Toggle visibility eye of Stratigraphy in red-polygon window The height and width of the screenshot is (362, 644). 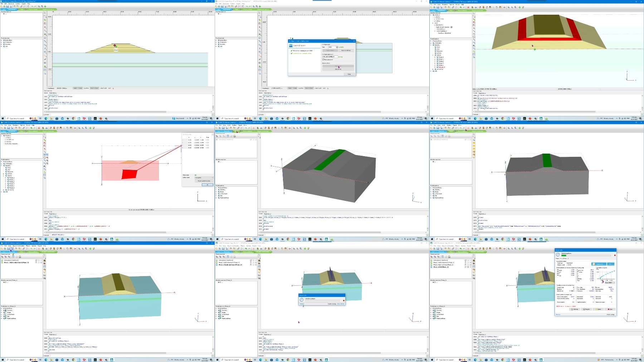pyautogui.click(x=4, y=164)
